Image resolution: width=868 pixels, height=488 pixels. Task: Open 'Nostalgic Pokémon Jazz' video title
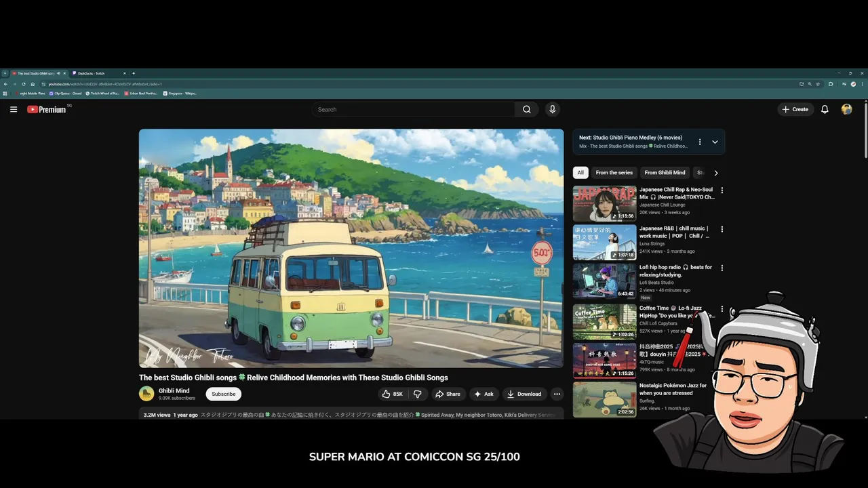(x=673, y=389)
